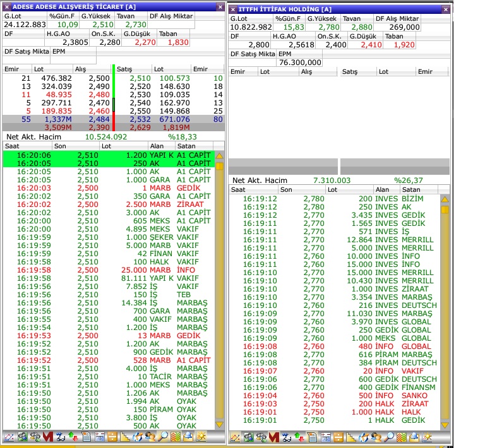Click the sun icon in ITTFH toolbar
The image size is (485, 448).
pyautogui.click(x=428, y=437)
